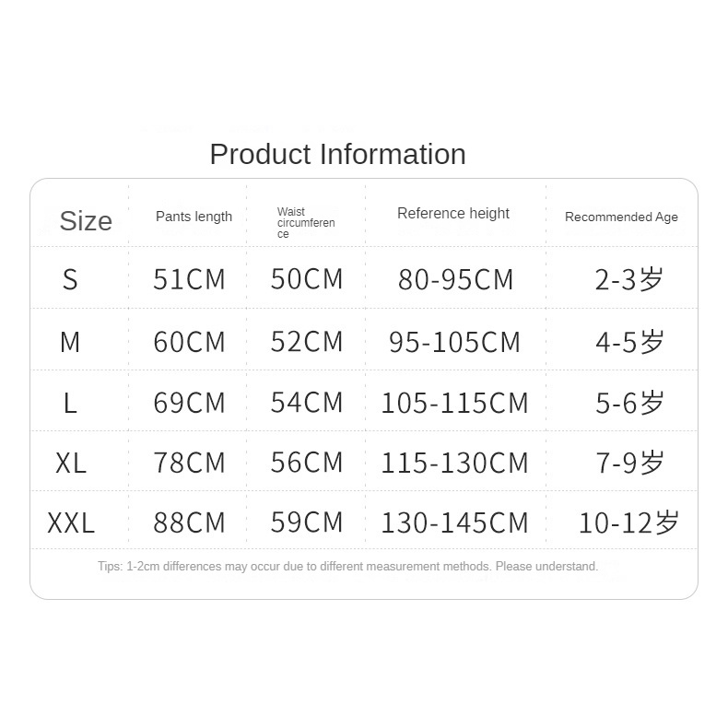Select the S size row label
This screenshot has height=728, width=728.
click(71, 279)
